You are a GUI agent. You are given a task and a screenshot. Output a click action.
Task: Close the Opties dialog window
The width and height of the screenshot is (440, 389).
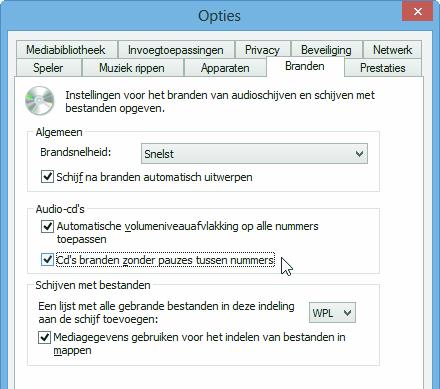coord(417,11)
